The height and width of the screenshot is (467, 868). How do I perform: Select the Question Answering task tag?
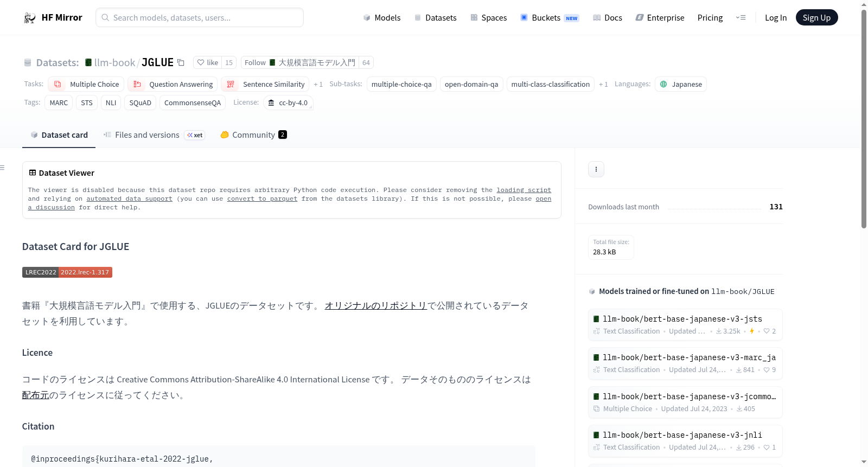[173, 85]
